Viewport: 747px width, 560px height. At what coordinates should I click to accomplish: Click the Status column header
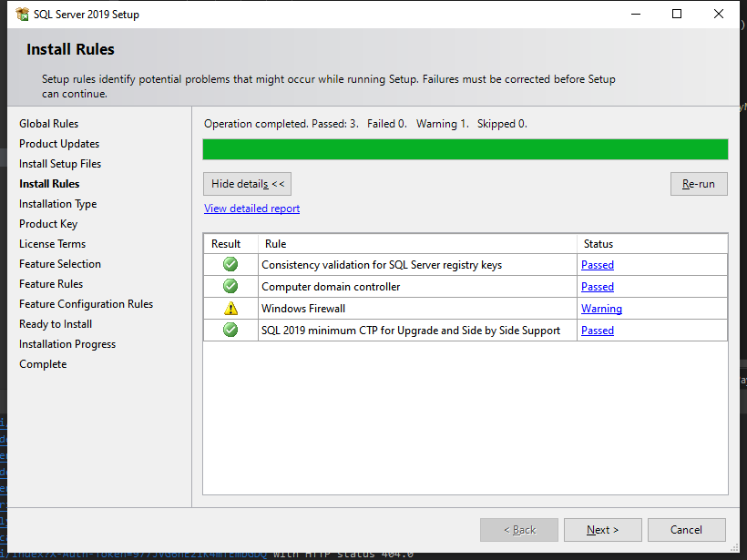(651, 244)
